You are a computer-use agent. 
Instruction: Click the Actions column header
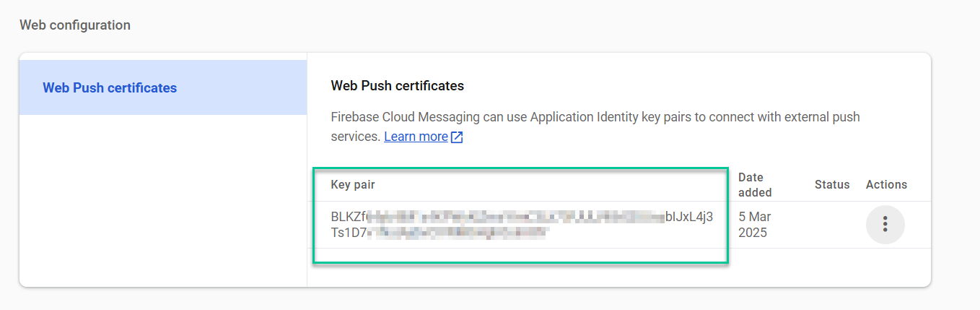tap(886, 184)
